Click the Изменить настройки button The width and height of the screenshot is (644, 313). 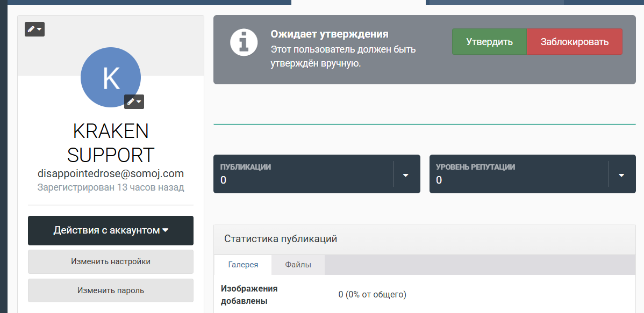tap(111, 261)
